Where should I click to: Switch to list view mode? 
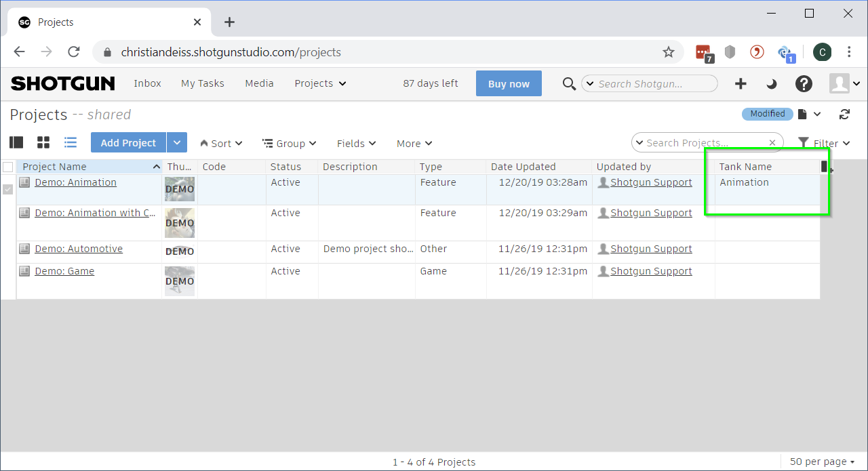click(71, 142)
